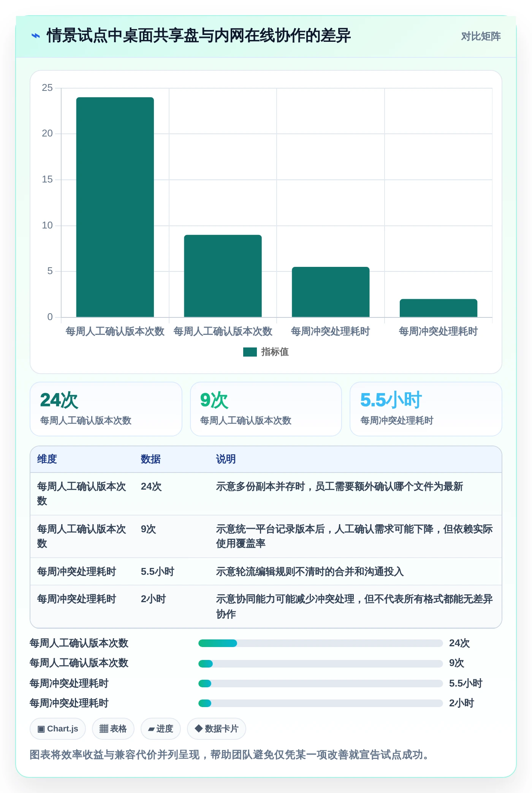This screenshot has width=532, height=793.
Task: Click the 进度 chip
Action: [161, 729]
